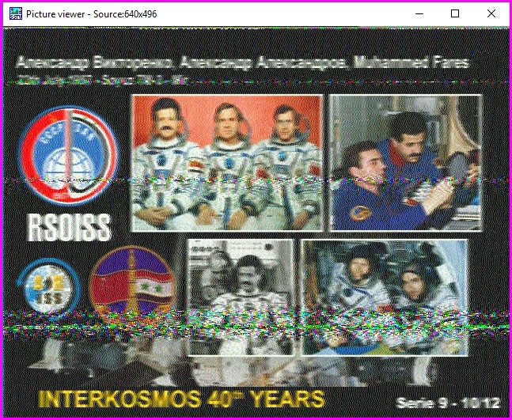Click the yellow INTERKOSMOS 40th YEARS caption

click(181, 398)
